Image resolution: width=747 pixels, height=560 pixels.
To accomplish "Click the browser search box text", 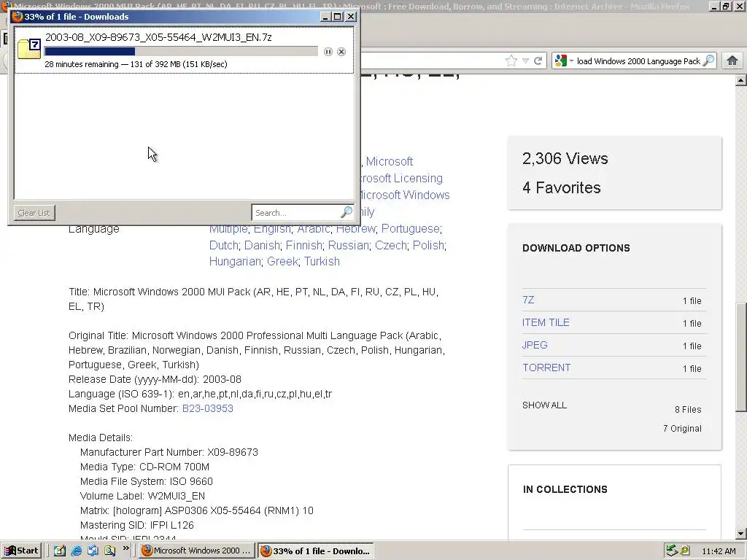I will click(x=638, y=61).
